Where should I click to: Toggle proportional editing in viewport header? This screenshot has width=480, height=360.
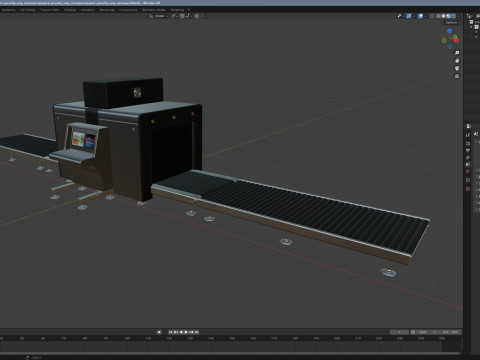tap(197, 16)
